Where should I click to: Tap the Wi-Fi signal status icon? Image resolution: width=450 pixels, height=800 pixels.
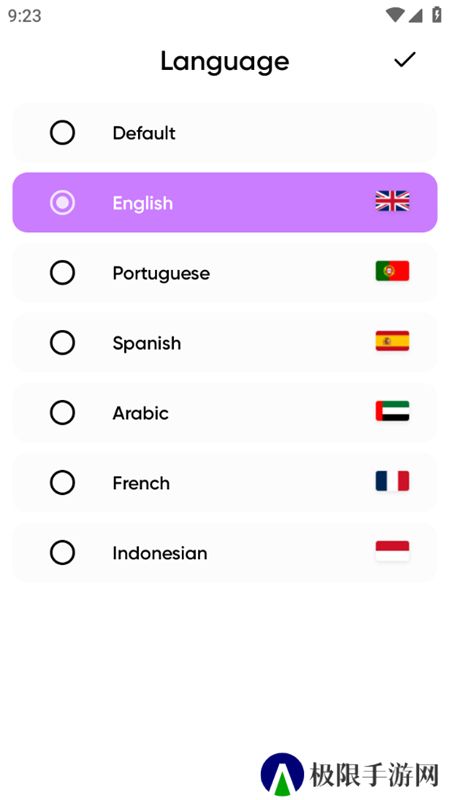click(394, 15)
